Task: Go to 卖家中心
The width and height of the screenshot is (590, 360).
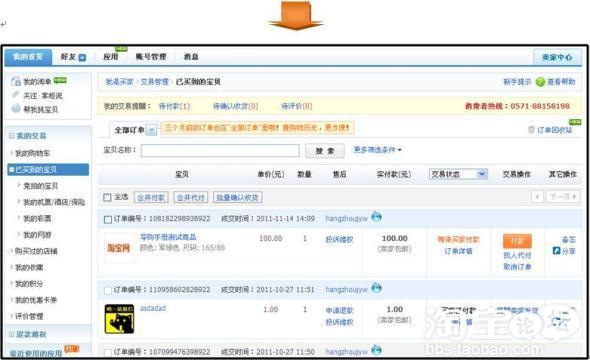Action: 557,57
